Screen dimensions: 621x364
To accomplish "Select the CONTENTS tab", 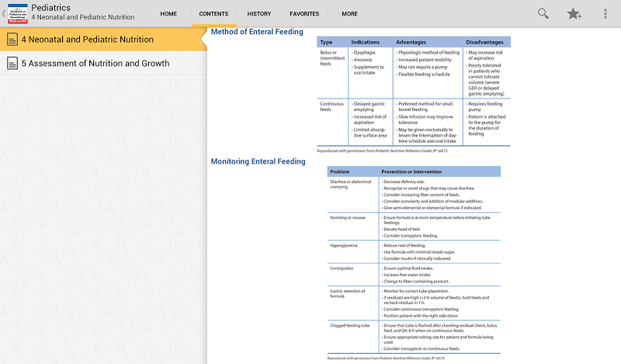I will [x=214, y=14].
